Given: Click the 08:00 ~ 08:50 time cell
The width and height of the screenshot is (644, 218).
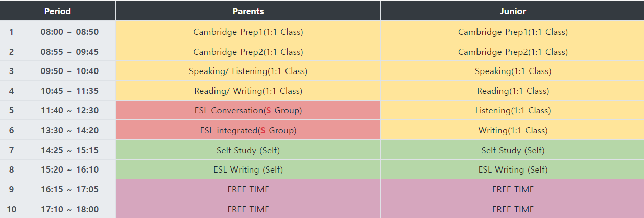Looking at the screenshot, I should coord(69,32).
